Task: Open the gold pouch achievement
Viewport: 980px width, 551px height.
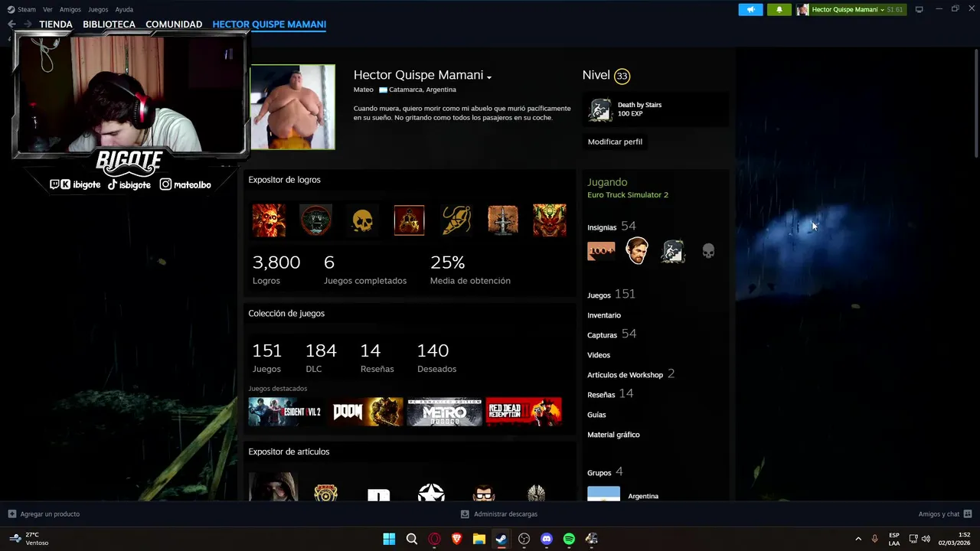Action: pos(456,220)
